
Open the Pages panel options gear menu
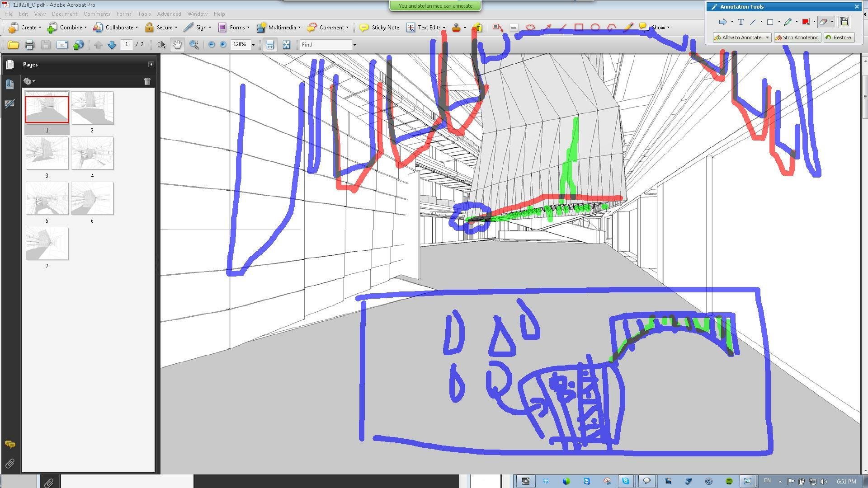tap(29, 81)
